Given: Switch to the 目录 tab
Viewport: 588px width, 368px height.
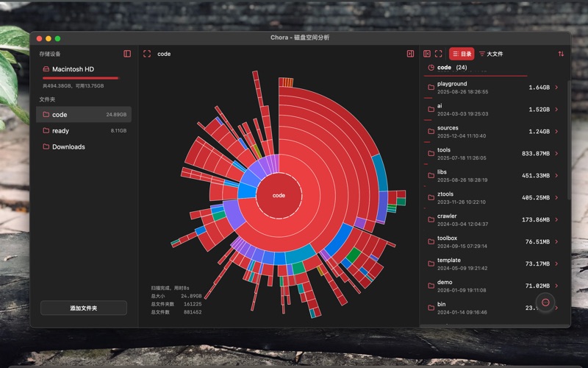Looking at the screenshot, I should click(x=462, y=54).
